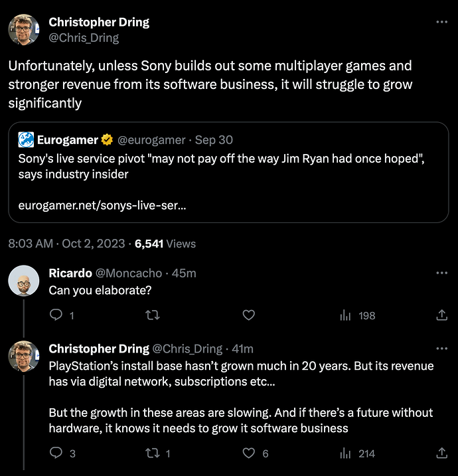Open more options menu on Ricardo's reply
458x476 pixels.
441,273
